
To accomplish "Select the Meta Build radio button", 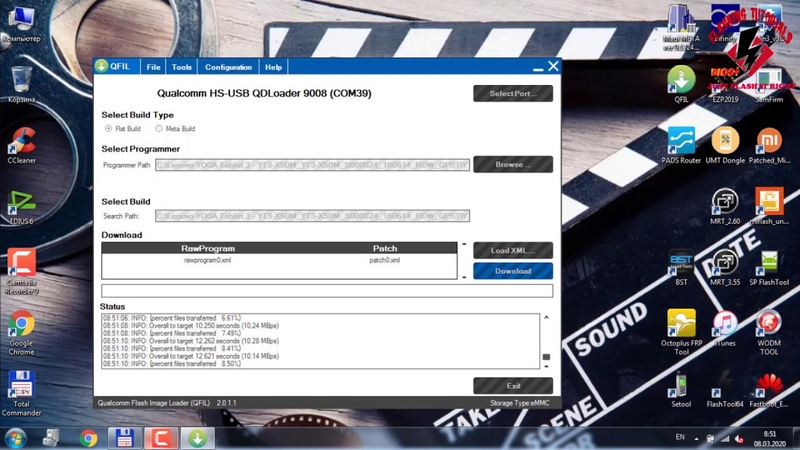I will pyautogui.click(x=159, y=129).
